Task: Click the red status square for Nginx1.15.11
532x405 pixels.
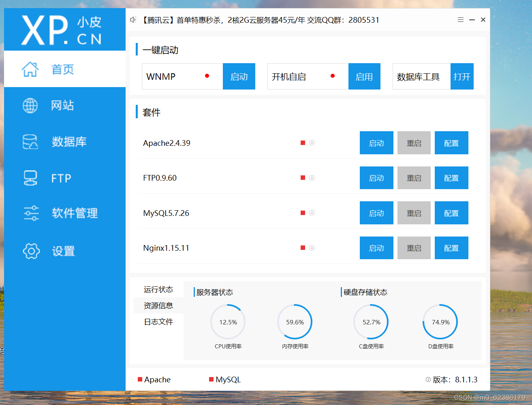Action: pos(303,248)
